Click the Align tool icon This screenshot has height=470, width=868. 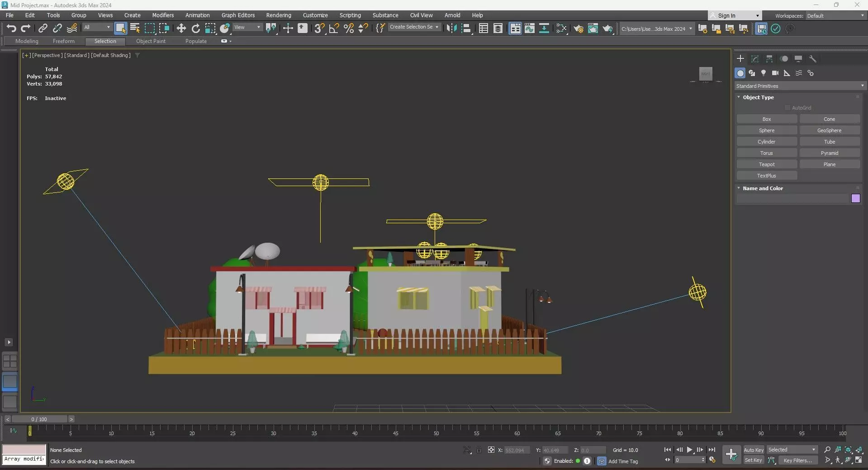[466, 29]
